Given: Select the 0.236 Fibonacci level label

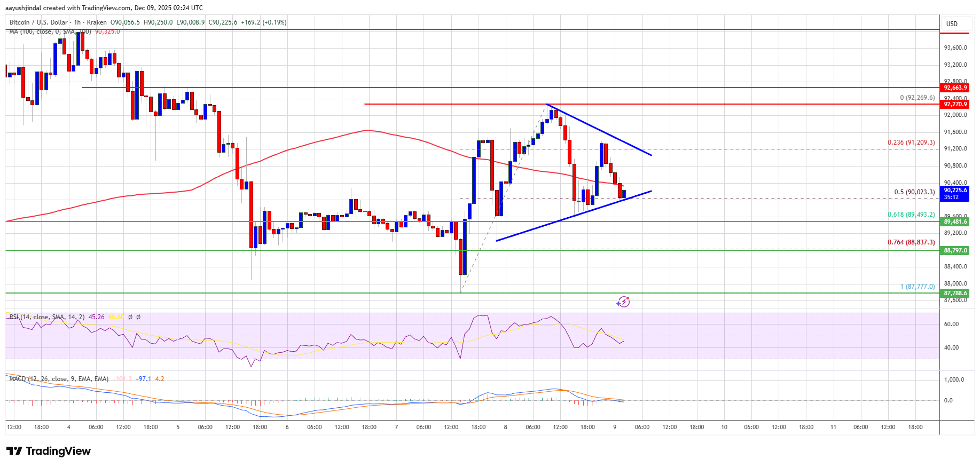Looking at the screenshot, I should [x=911, y=143].
